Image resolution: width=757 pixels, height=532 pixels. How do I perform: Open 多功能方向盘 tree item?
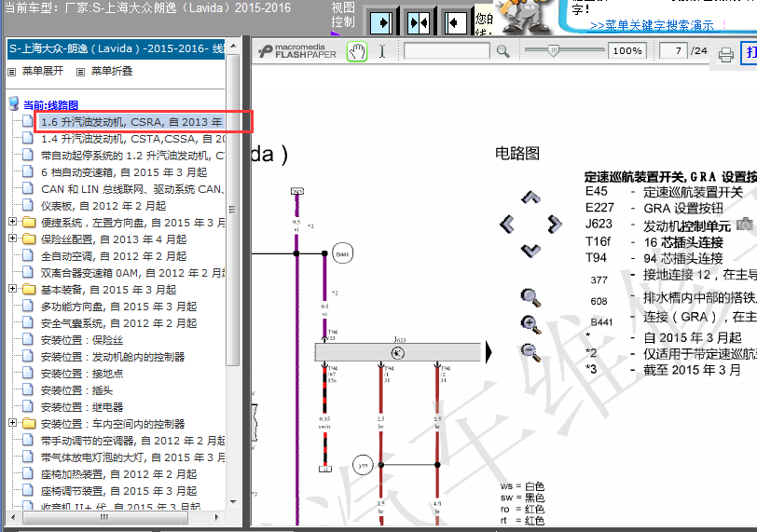click(118, 307)
